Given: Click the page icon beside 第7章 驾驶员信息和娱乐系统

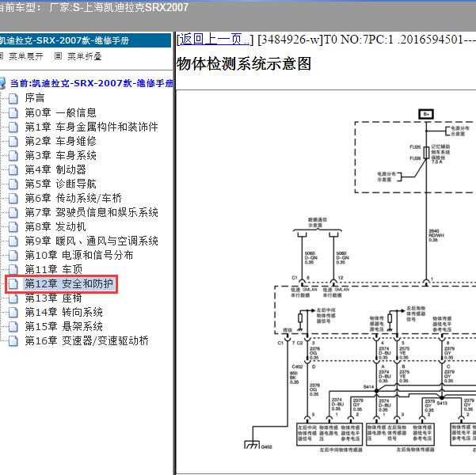Looking at the screenshot, I should tap(13, 212).
